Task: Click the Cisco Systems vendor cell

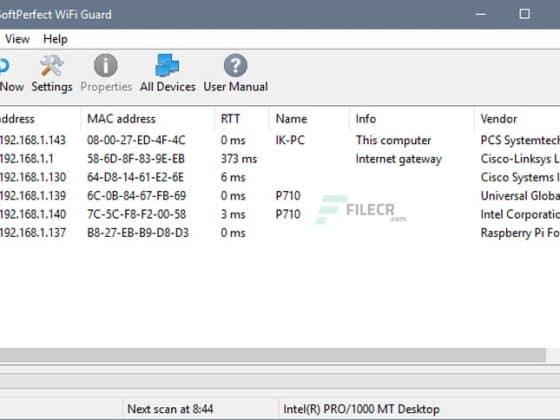Action: 520,178
